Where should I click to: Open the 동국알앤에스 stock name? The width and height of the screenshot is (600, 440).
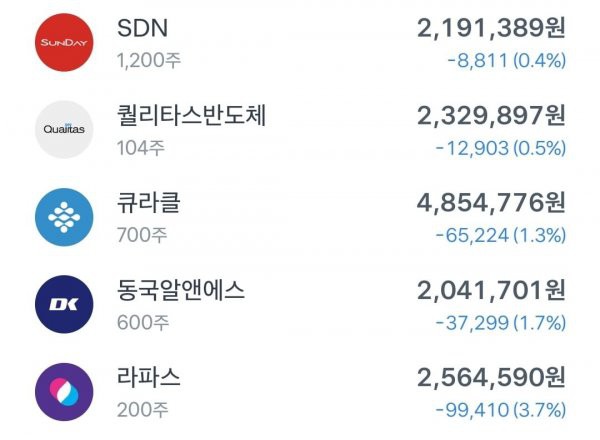181,290
